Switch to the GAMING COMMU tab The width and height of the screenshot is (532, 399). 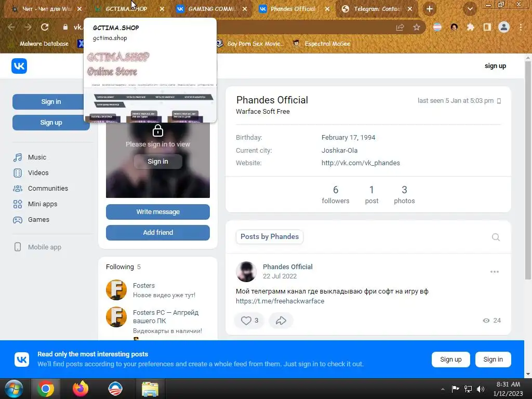(212, 9)
